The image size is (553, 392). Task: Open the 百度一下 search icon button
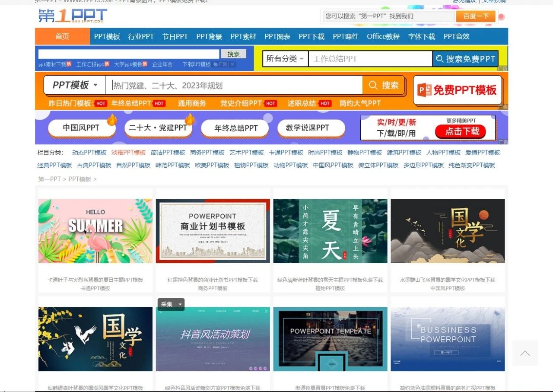[475, 16]
